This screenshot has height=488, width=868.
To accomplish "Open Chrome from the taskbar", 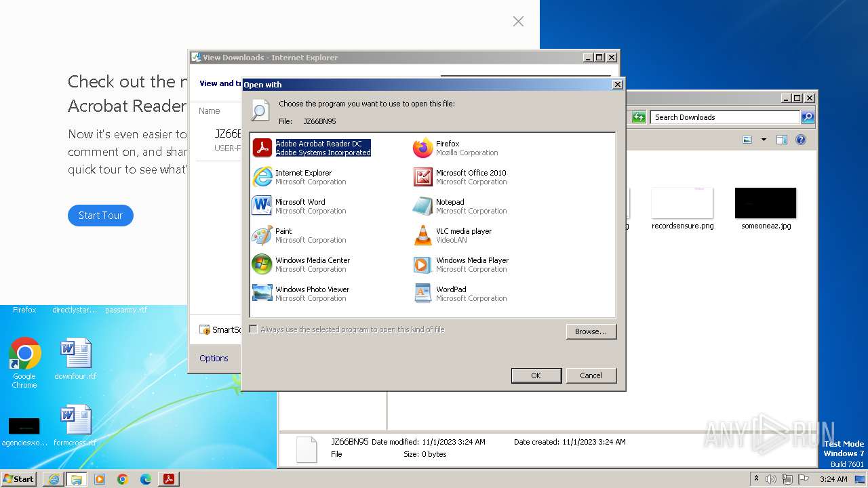I will [x=123, y=479].
